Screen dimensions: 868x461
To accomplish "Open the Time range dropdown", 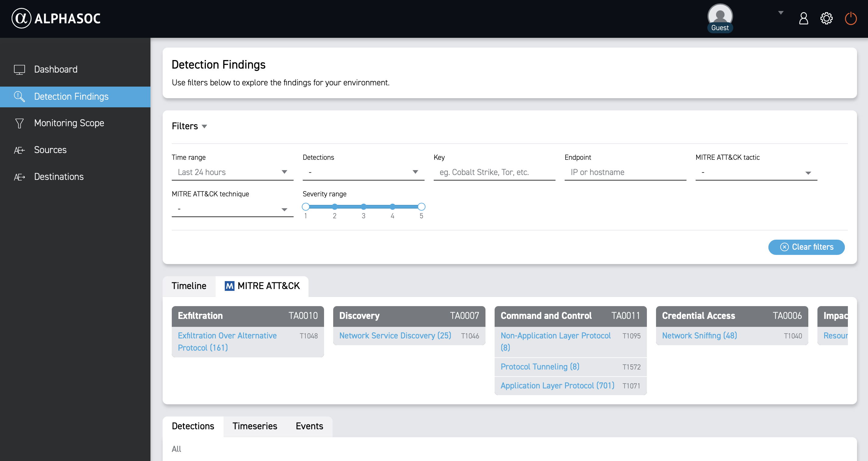I will 232,172.
